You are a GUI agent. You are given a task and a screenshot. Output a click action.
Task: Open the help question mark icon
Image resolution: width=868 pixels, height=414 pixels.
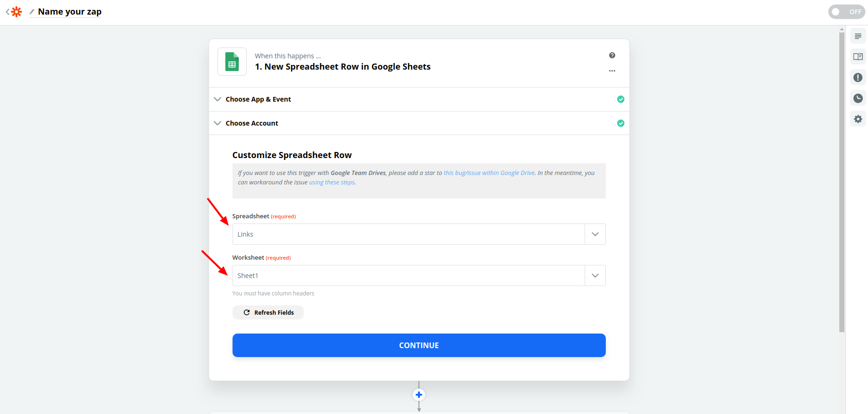[612, 56]
